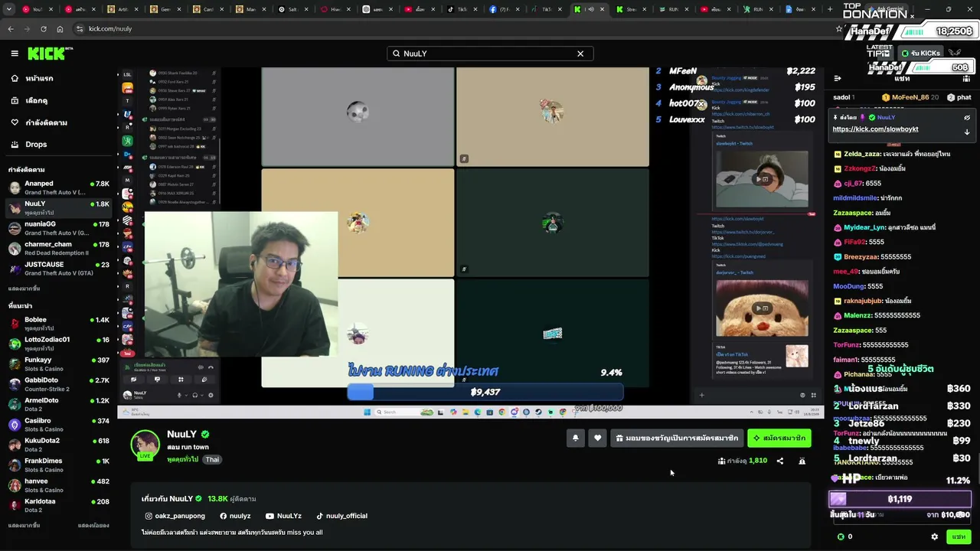The height and width of the screenshot is (551, 980).
Task: View Breezyzaa chat username
Action: pos(861,257)
